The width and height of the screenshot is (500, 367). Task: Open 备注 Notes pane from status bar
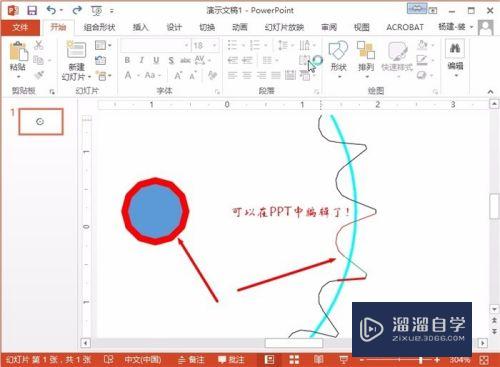coord(191,360)
